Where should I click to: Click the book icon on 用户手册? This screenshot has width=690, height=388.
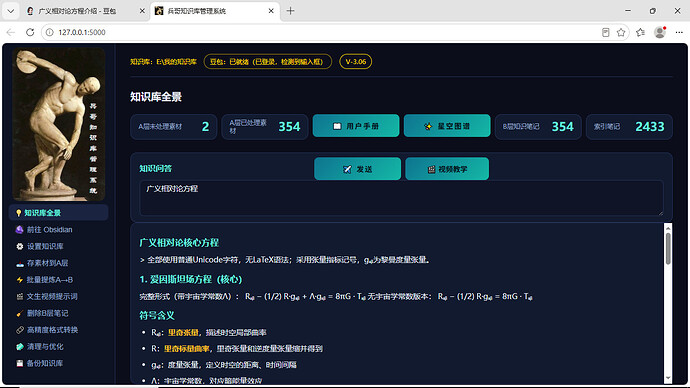(337, 126)
